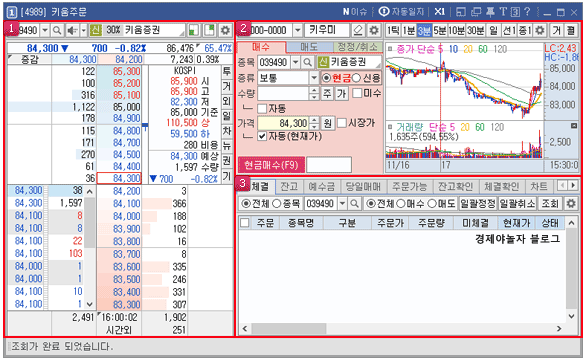Open the 종류 보통 order type dropdown

point(314,78)
